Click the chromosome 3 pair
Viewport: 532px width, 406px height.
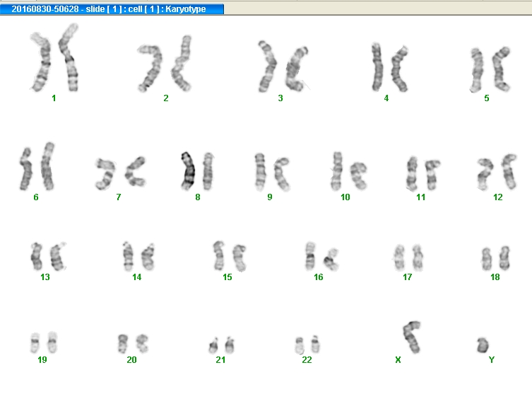coord(283,66)
